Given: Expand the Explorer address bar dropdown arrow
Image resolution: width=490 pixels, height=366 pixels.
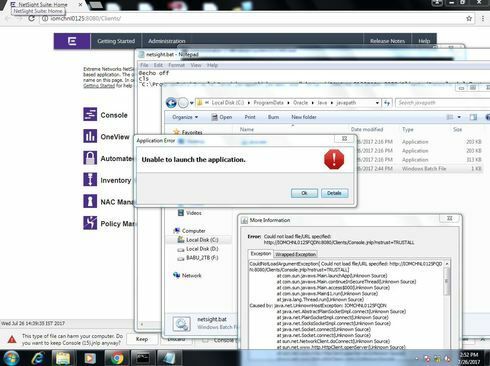Looking at the screenshot, I should pyautogui.click(x=377, y=103).
